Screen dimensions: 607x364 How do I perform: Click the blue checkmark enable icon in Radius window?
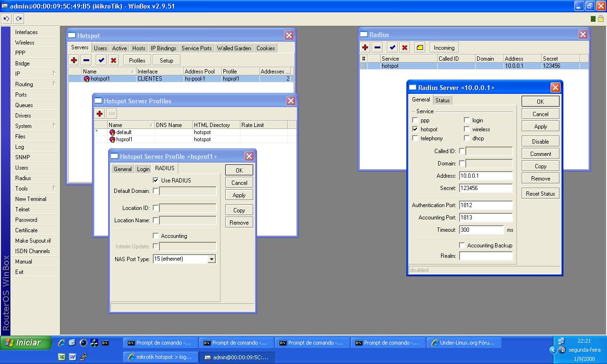pyautogui.click(x=392, y=47)
